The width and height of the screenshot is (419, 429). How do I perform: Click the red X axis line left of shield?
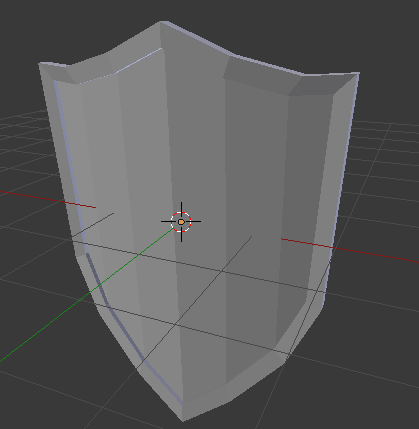coord(48,199)
